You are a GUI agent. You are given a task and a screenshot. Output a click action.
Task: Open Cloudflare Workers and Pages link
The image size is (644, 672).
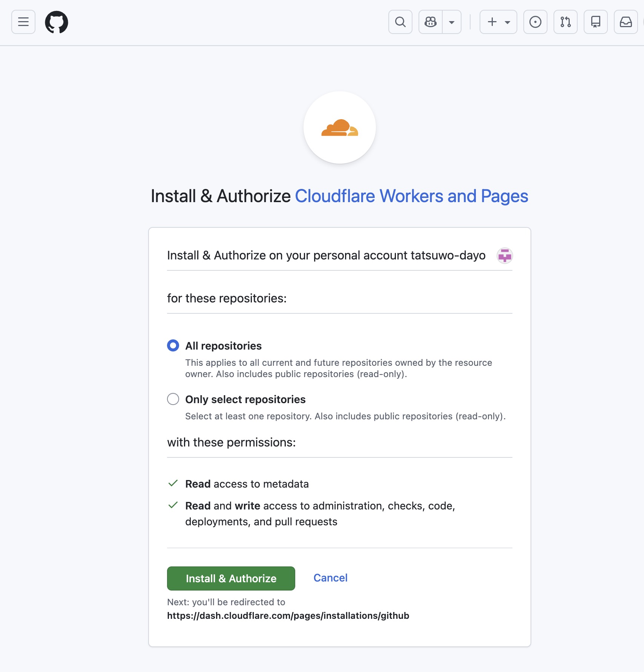pyautogui.click(x=411, y=196)
